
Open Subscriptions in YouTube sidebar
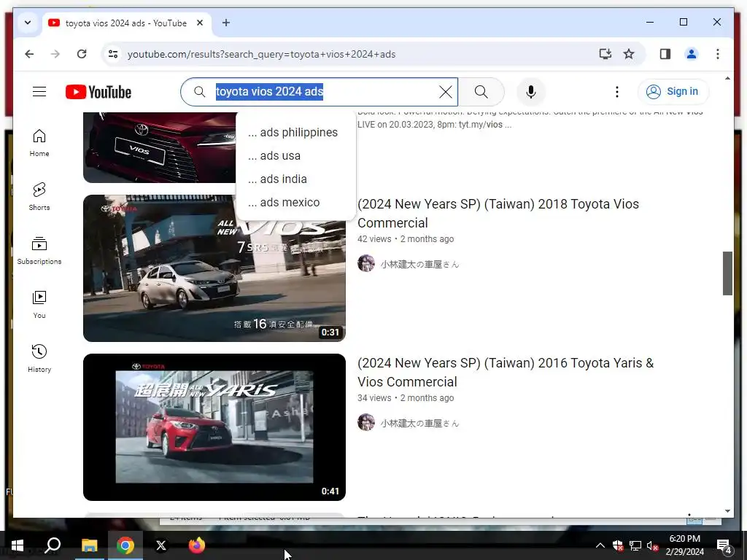(x=39, y=251)
